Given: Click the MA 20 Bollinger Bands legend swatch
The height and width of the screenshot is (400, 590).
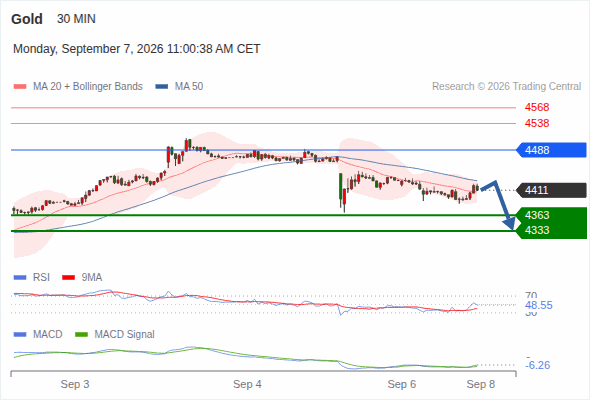Looking at the screenshot, I should coord(20,87).
